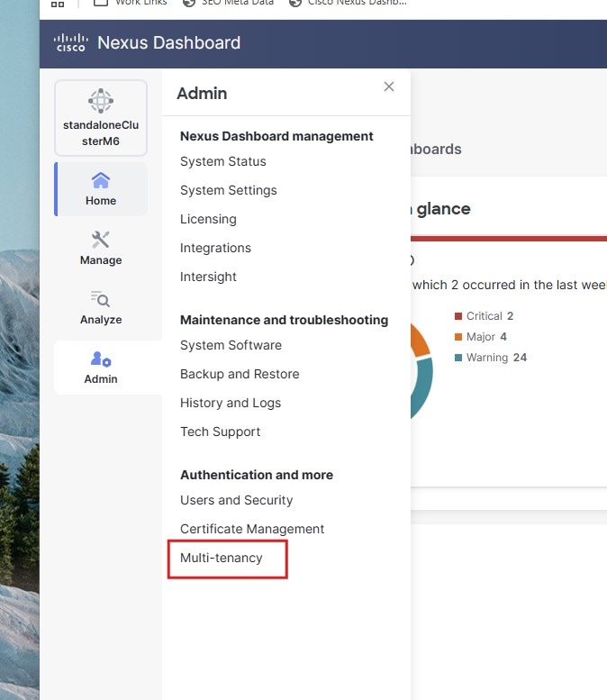Click the Nexus Dashboard management heading
Image resolution: width=607 pixels, height=700 pixels.
coord(276,136)
